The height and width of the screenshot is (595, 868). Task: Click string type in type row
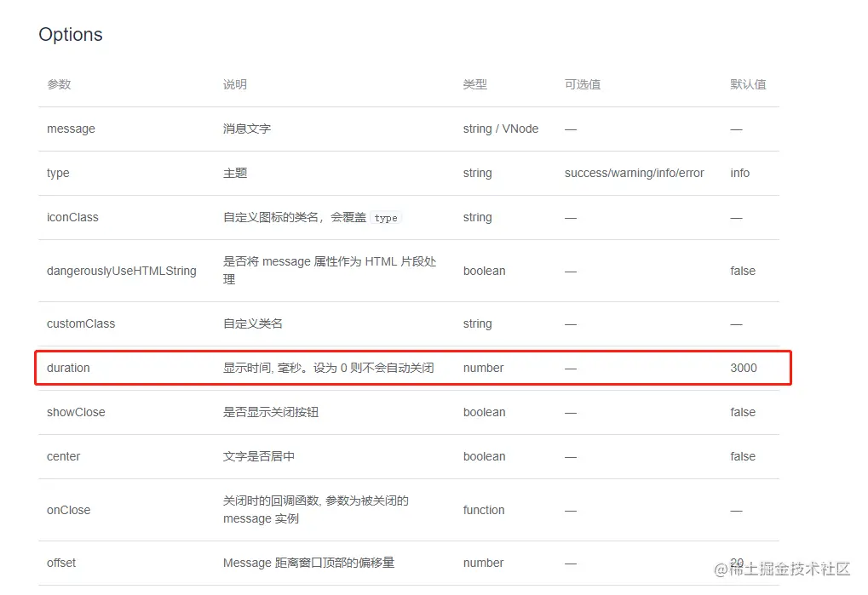477,173
